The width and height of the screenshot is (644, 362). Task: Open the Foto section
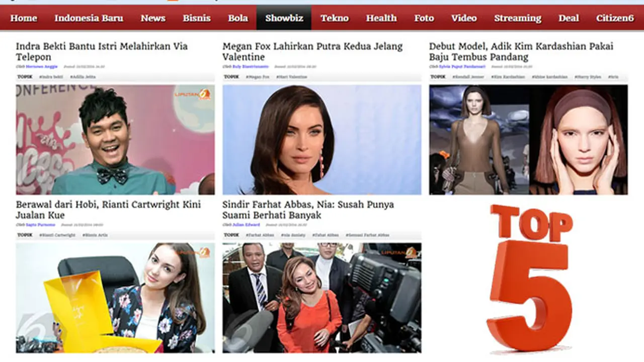coord(424,18)
